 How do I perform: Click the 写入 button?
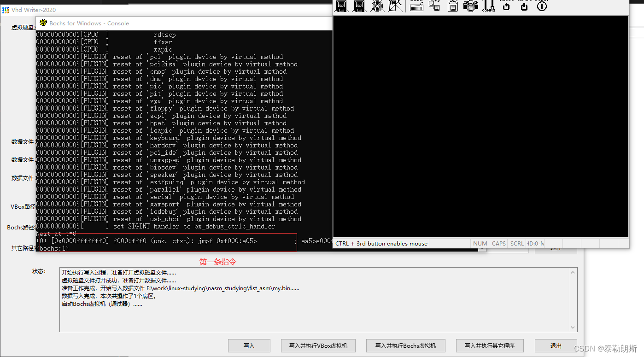pyautogui.click(x=249, y=345)
